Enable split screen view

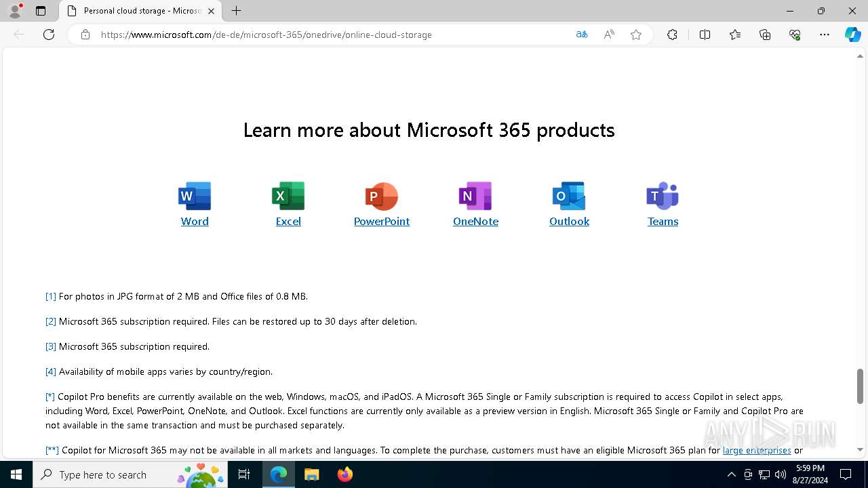coord(705,35)
